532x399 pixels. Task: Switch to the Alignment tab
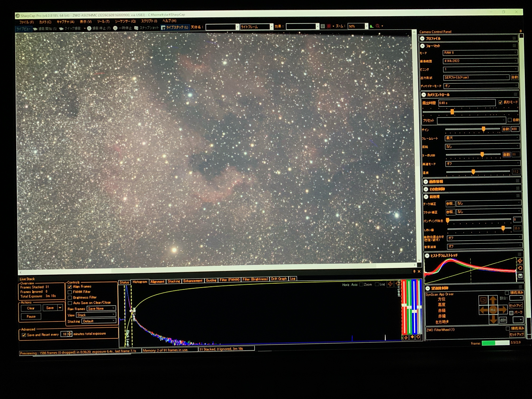point(157,282)
